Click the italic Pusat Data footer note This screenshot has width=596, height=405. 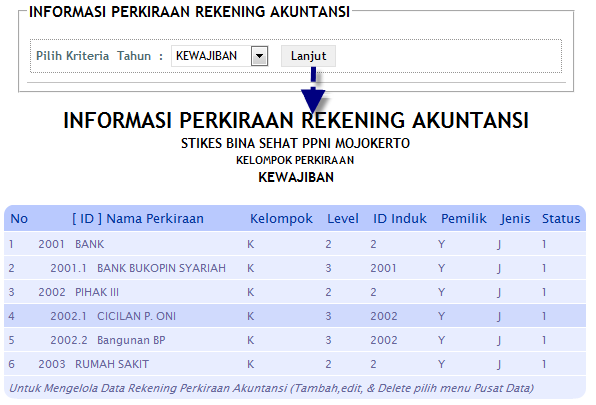(x=271, y=388)
